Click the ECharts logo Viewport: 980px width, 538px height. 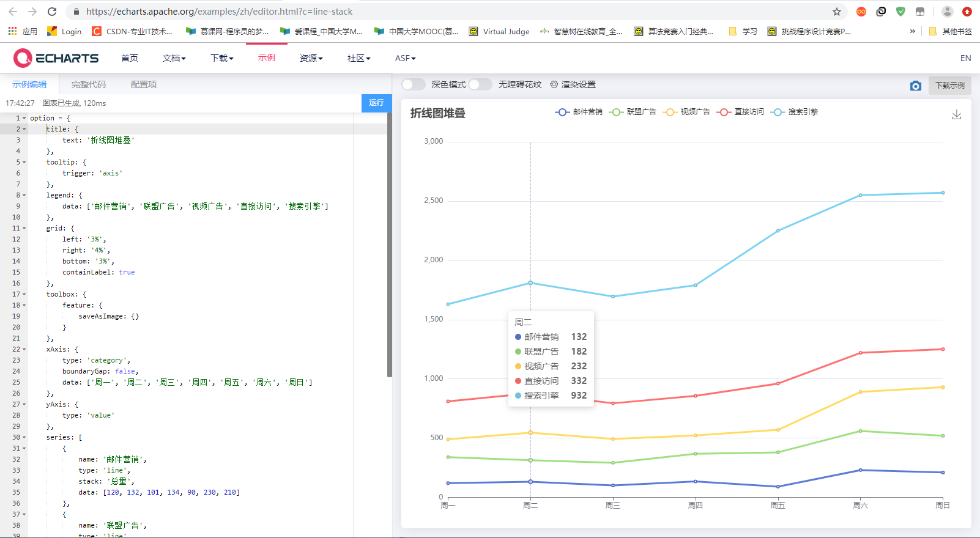(56, 58)
